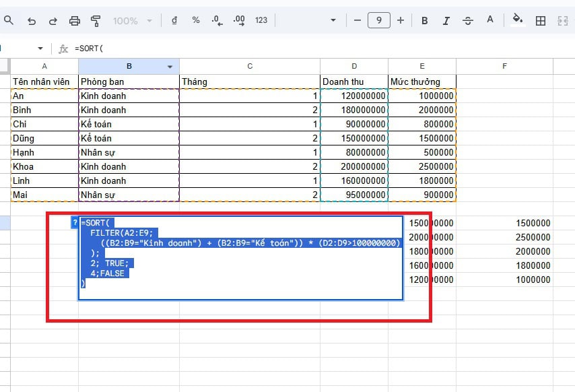Increase decimal places button
This screenshot has height=392, width=575.
pos(239,21)
